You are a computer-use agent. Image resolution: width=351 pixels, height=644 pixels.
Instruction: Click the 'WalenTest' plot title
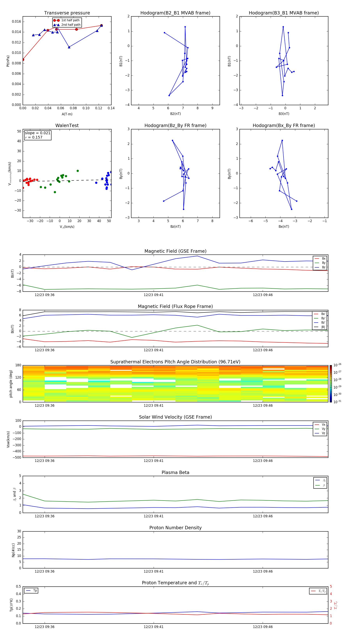67,125
